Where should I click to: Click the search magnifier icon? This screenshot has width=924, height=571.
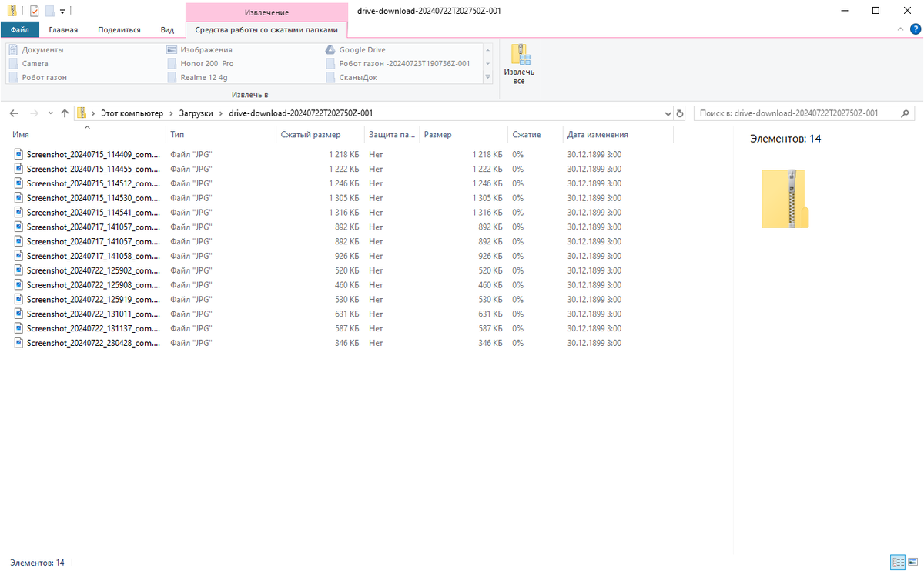pos(906,113)
